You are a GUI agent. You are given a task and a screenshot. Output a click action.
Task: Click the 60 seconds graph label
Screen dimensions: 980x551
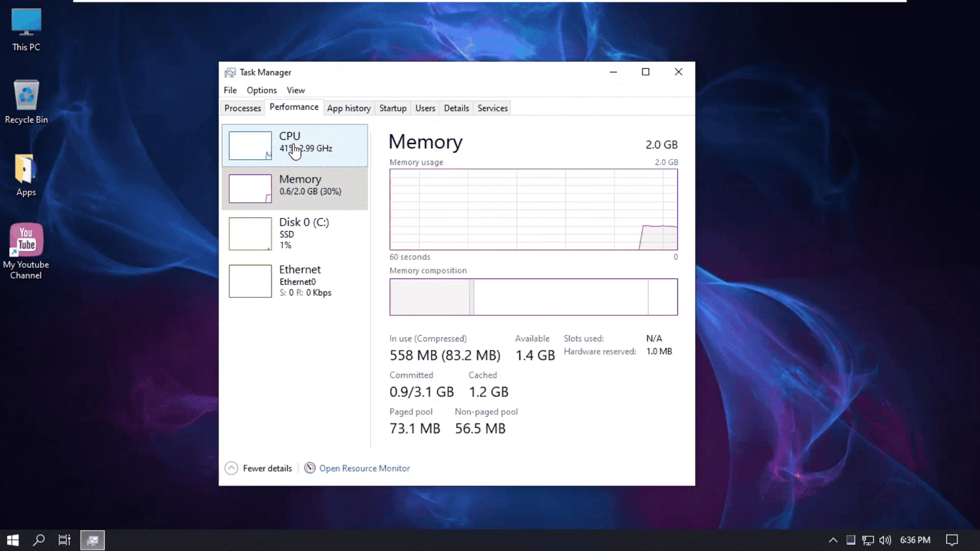click(410, 257)
